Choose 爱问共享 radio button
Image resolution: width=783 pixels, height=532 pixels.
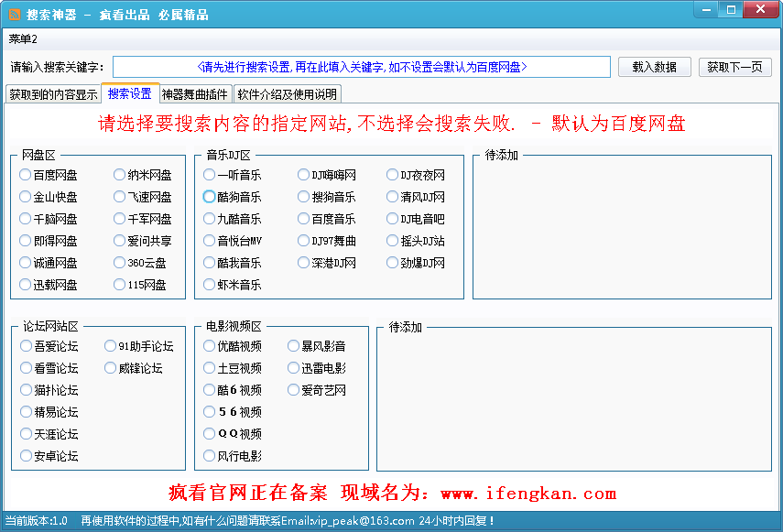tap(143, 241)
